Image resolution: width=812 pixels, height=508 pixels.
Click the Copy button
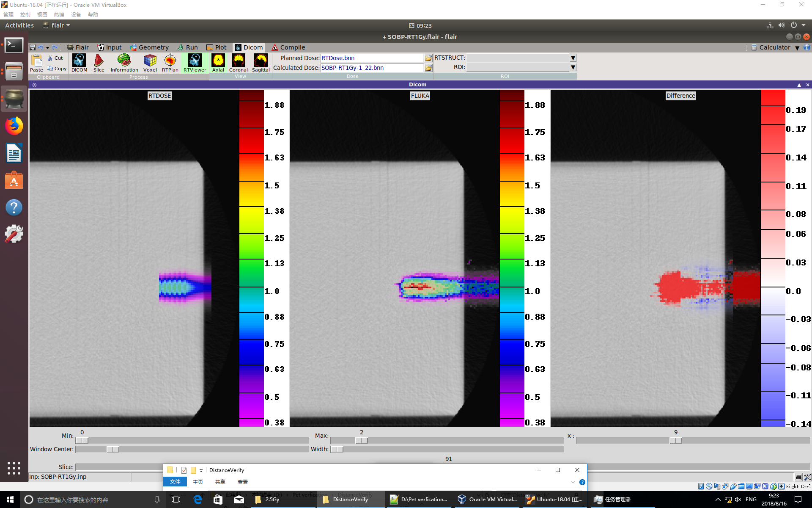(57, 69)
